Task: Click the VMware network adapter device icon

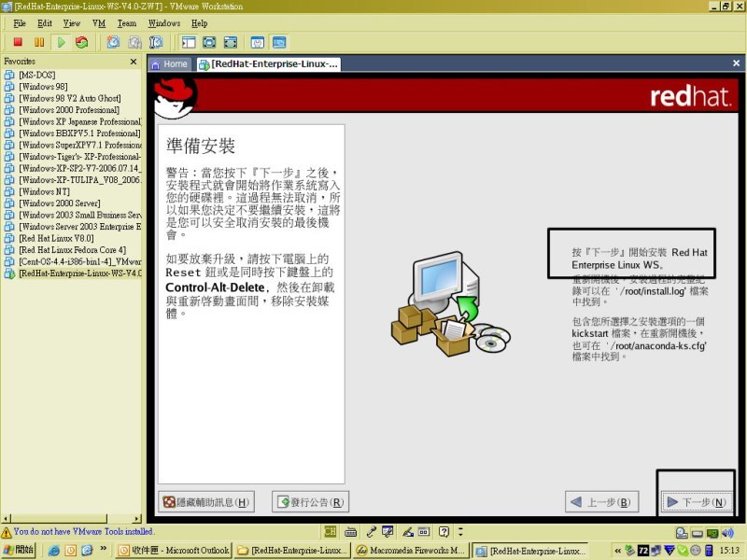Action: pos(712,533)
